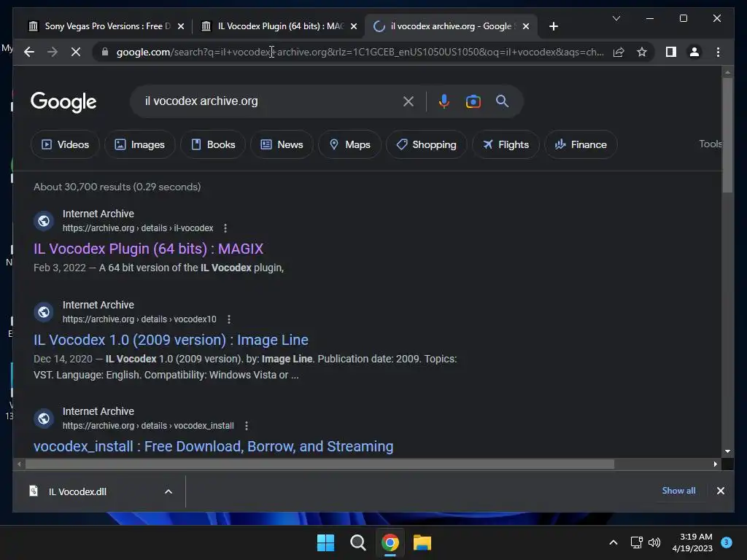Screen dimensions: 747x560
Task: Stop loading the page
Action: pyautogui.click(x=76, y=52)
